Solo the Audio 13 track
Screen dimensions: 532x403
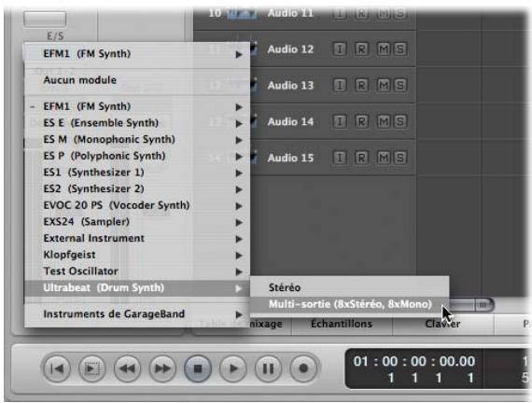400,86
